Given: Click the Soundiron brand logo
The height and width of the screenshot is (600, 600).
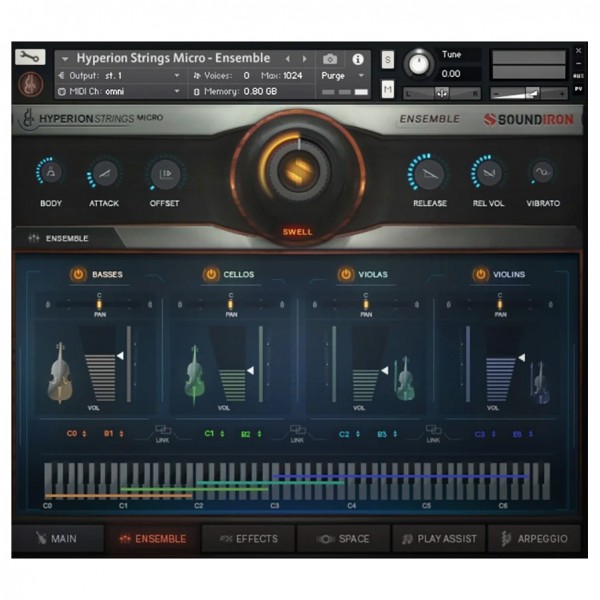Looking at the screenshot, I should click(528, 119).
